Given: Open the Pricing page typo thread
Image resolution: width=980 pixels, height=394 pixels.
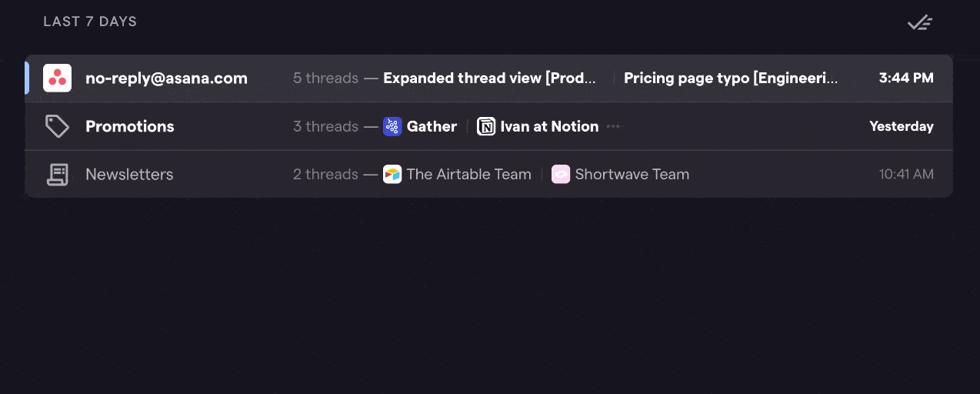Looking at the screenshot, I should (x=730, y=78).
